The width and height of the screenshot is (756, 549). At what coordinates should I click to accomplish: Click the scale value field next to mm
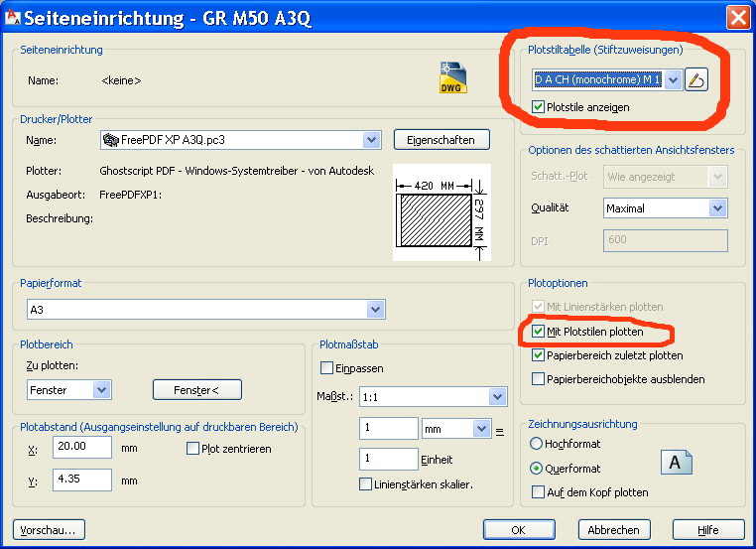pos(389,429)
